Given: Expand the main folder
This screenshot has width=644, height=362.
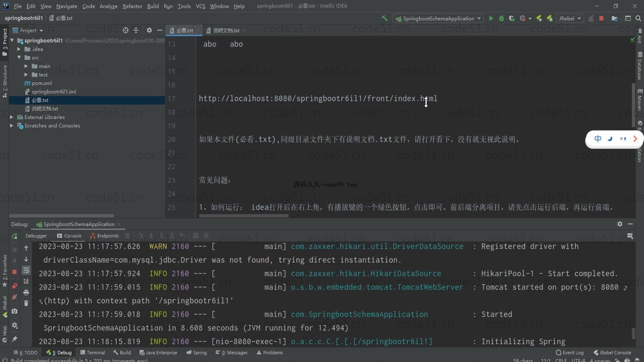Looking at the screenshot, I should point(26,66).
